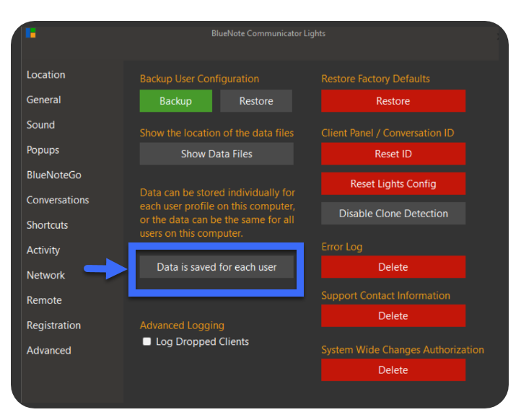
Task: Click the Client Panel / Conversation ID heading
Action: pos(388,133)
